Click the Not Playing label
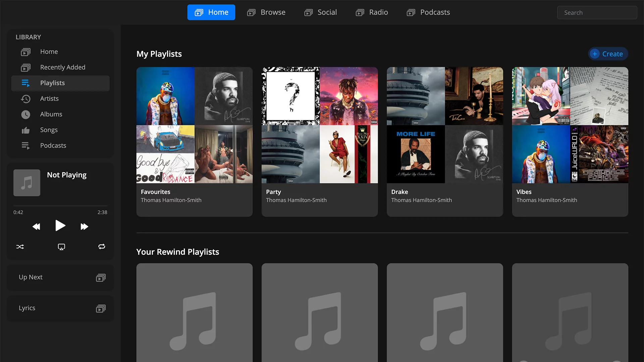Viewport: 644px width, 362px height. (67, 175)
